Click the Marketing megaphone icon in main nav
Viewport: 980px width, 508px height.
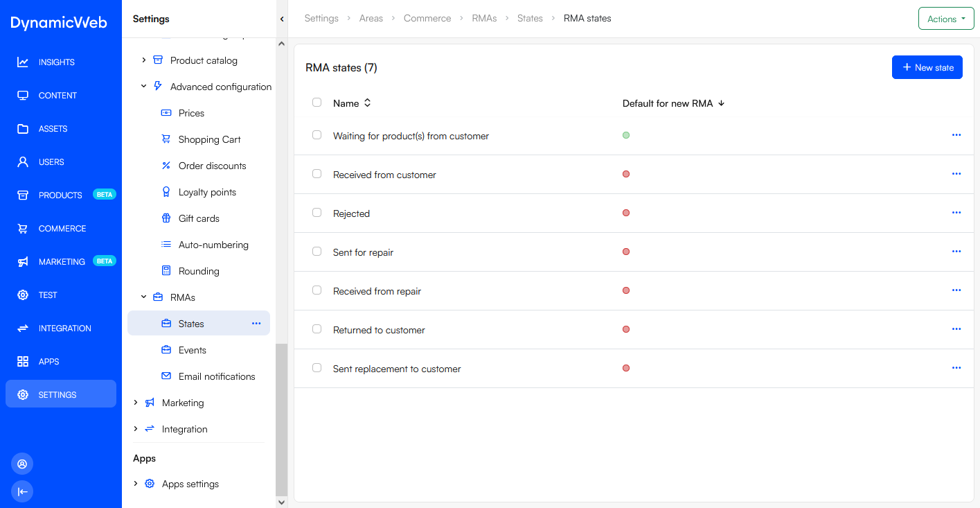23,262
